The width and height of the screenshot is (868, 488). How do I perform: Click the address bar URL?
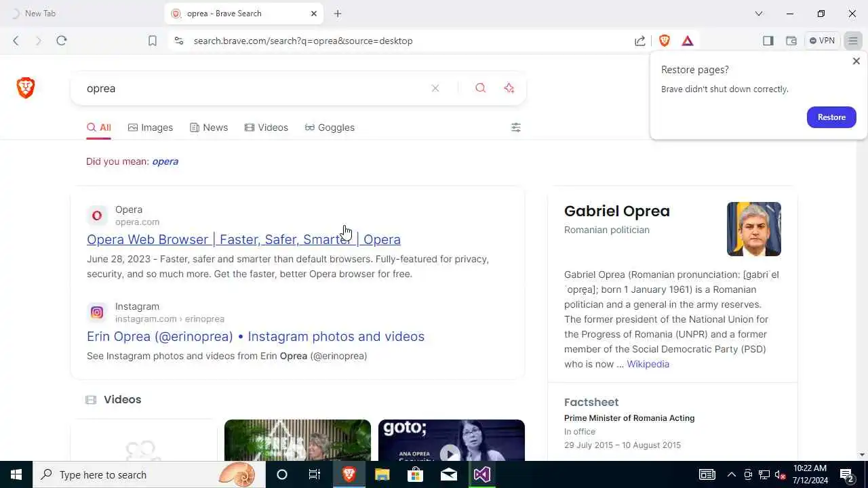point(303,41)
